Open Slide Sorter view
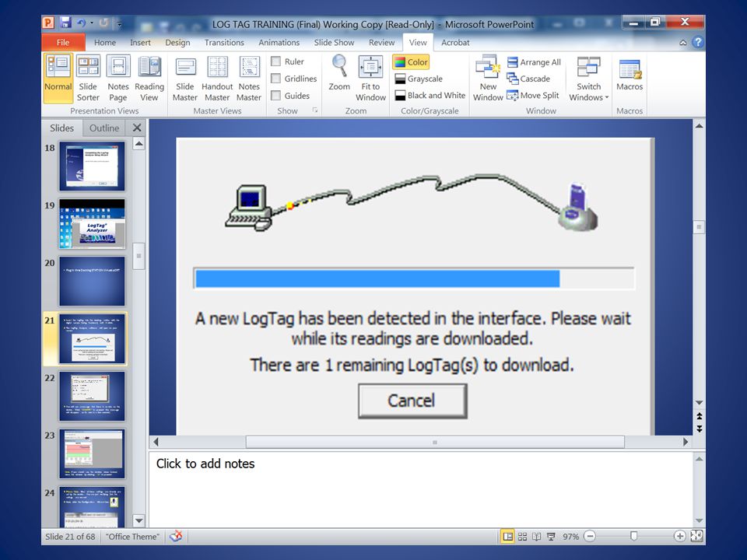The image size is (747, 560). [x=88, y=78]
